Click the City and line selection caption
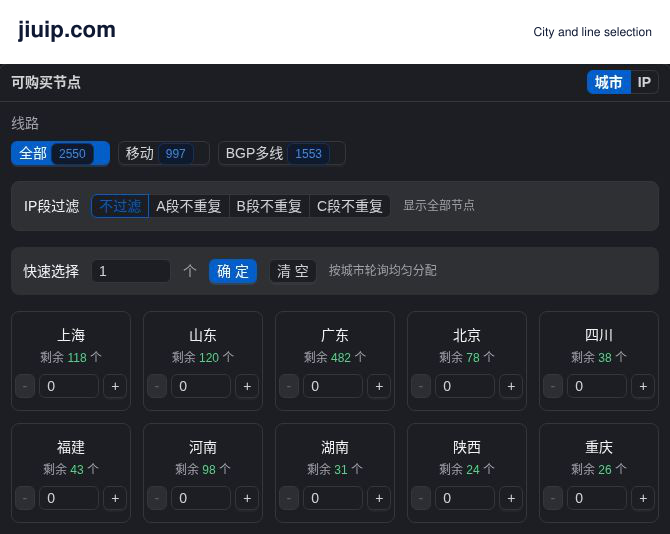The image size is (670, 534). pos(592,32)
